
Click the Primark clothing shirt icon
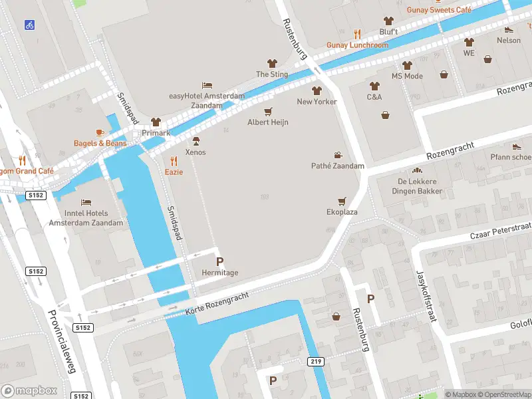click(156, 122)
